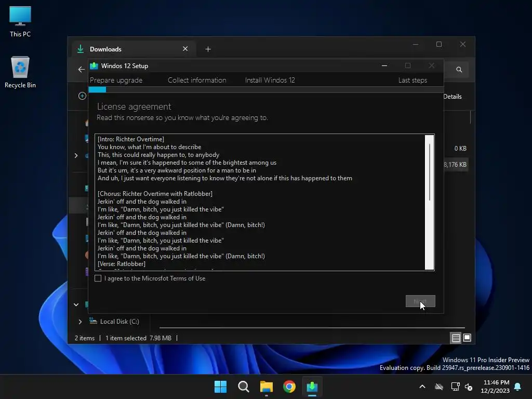
Task: Expand the upper navigation pane chevron
Action: (76, 155)
